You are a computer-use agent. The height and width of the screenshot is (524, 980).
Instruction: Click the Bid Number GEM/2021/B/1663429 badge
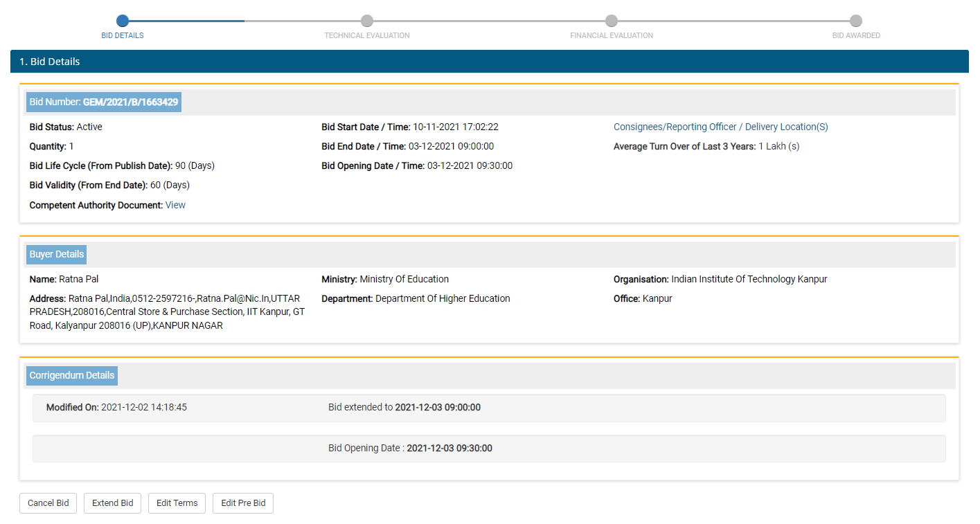(104, 102)
